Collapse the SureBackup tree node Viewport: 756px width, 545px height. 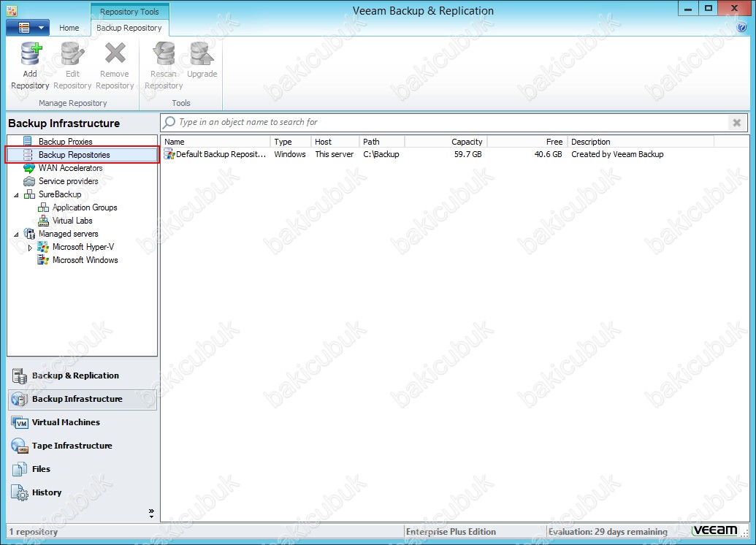(16, 195)
